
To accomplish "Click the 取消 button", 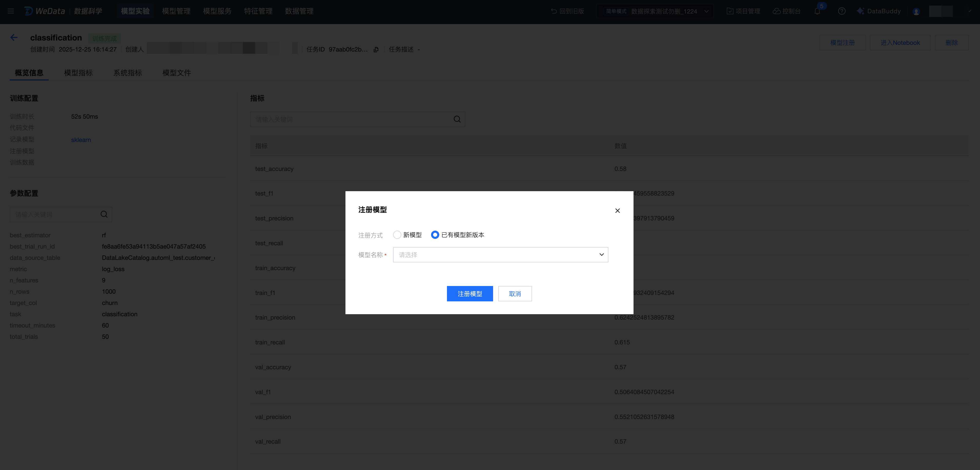I will (x=515, y=293).
